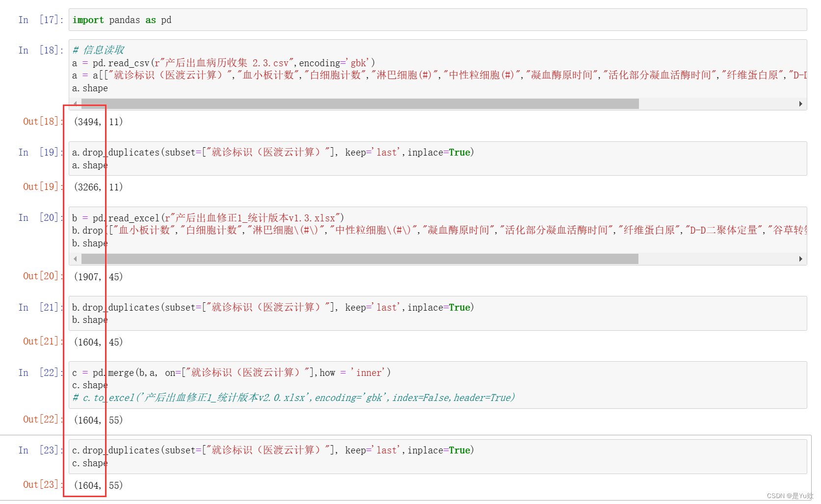Viewport: 821px width, 504px height.
Task: Click the code cell In [22] with pd.merge
Action: pos(438,385)
